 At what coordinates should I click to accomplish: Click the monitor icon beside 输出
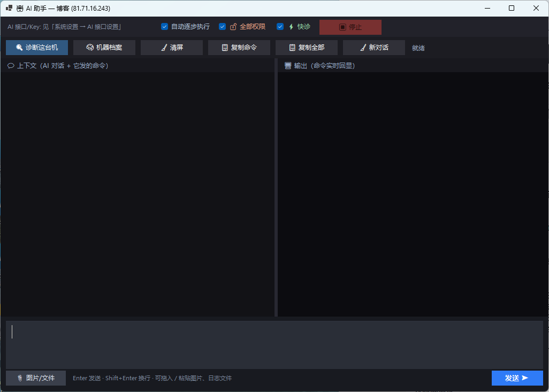pos(288,66)
